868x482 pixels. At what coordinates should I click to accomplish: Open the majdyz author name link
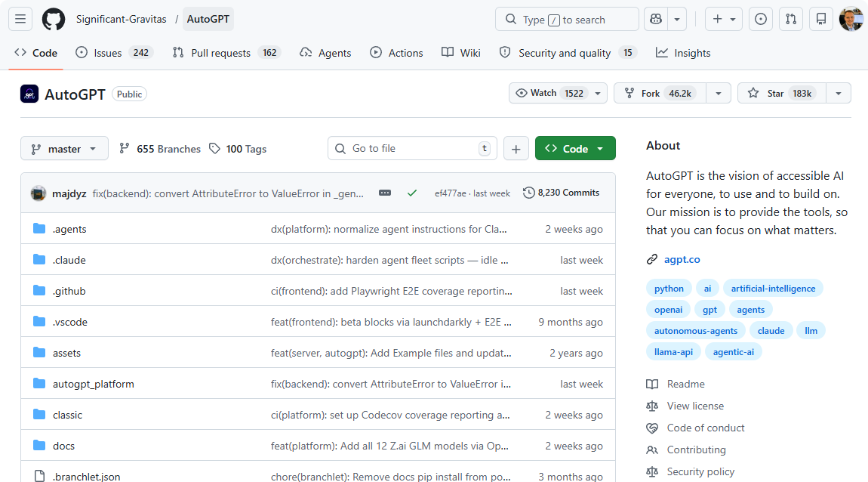pyautogui.click(x=69, y=193)
